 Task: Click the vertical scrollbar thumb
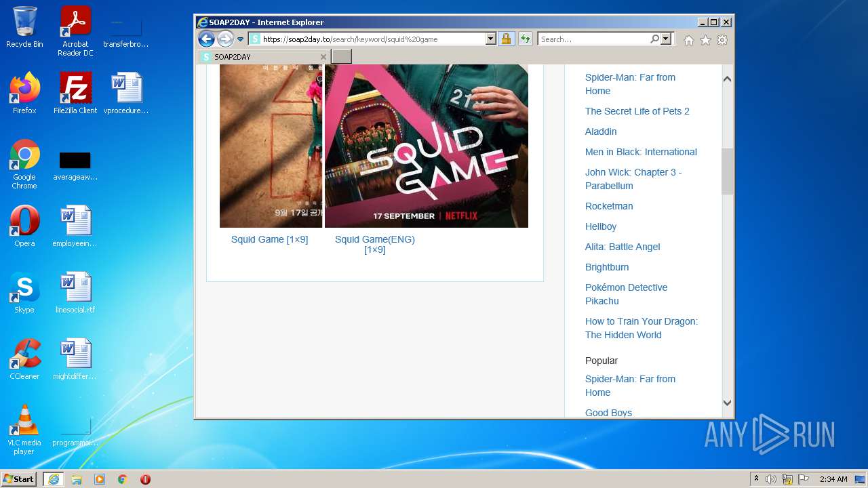tap(727, 171)
